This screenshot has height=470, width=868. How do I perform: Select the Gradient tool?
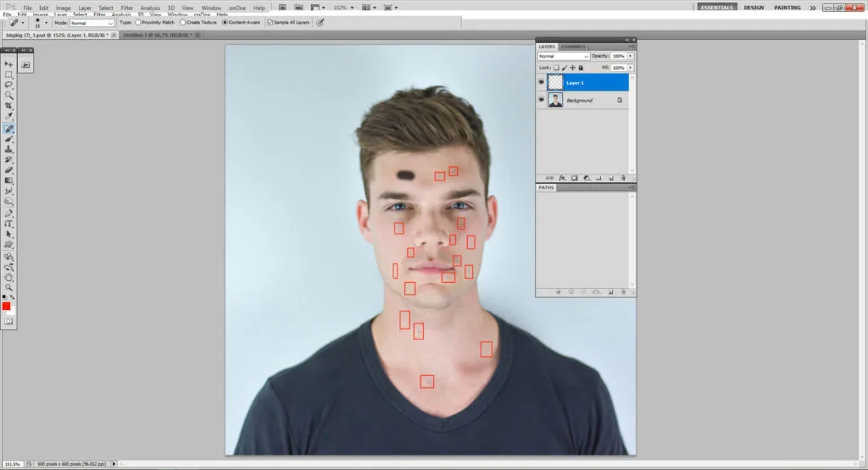[x=9, y=180]
